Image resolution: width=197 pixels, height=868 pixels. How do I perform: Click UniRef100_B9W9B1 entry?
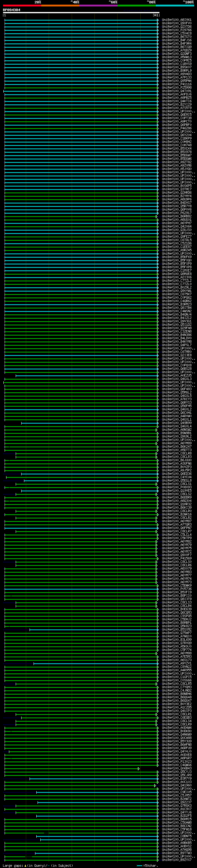(177, 433)
